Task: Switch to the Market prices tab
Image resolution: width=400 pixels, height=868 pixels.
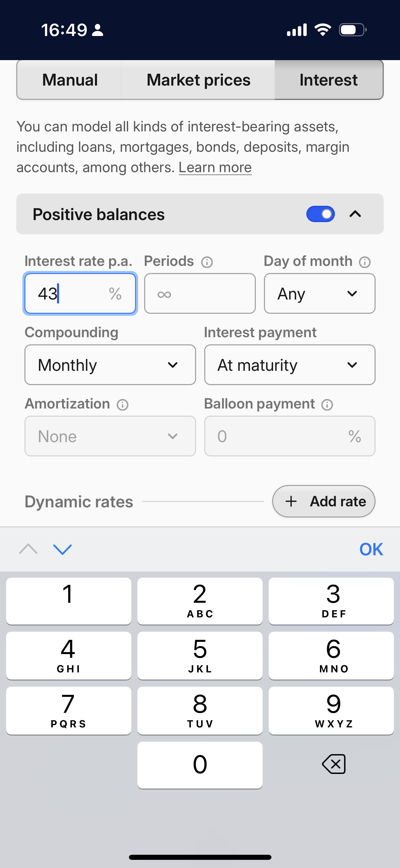Action: point(198,80)
